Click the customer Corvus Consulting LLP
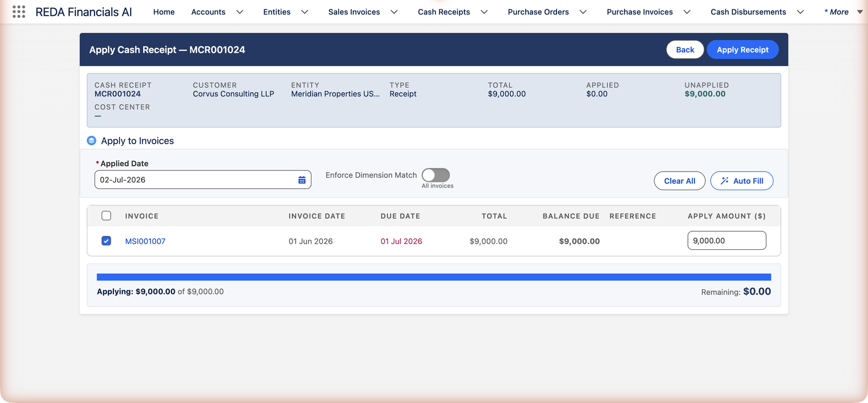 (x=233, y=94)
